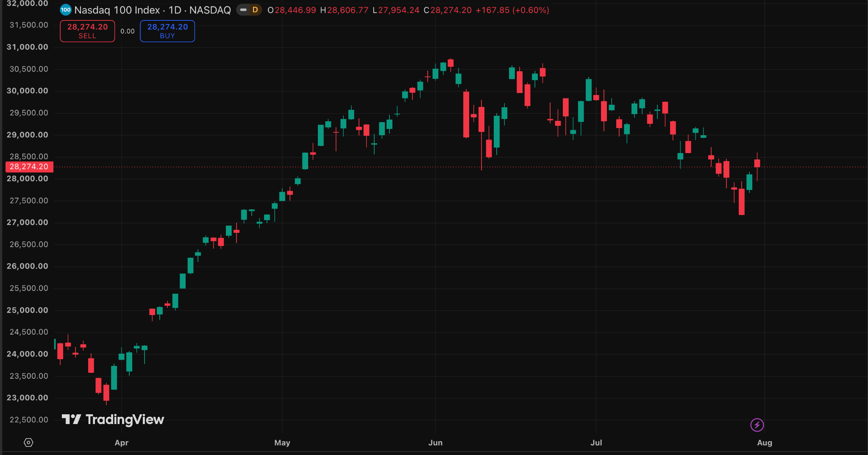Click the 25,000.00 price axis label
This screenshot has height=455, width=868.
point(28,310)
